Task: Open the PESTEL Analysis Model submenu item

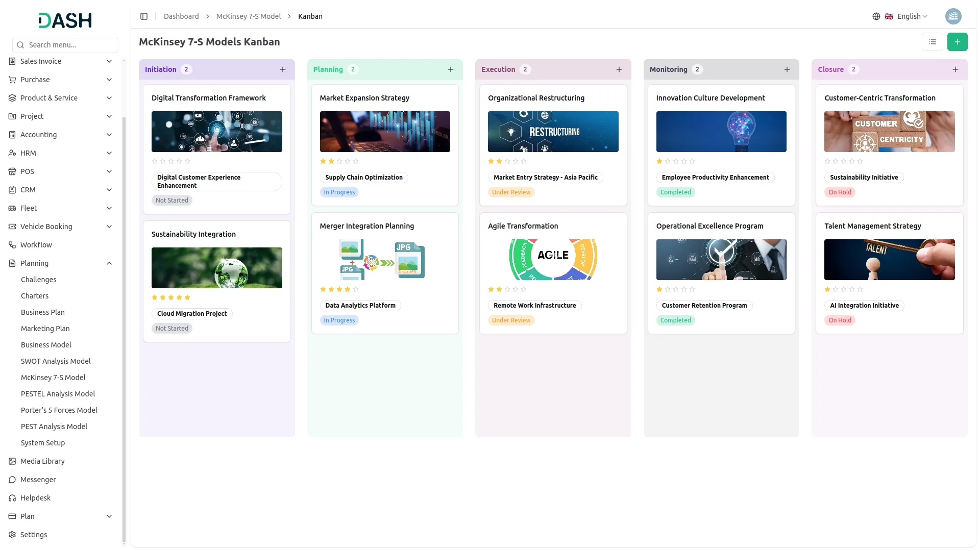Action: coord(58,394)
